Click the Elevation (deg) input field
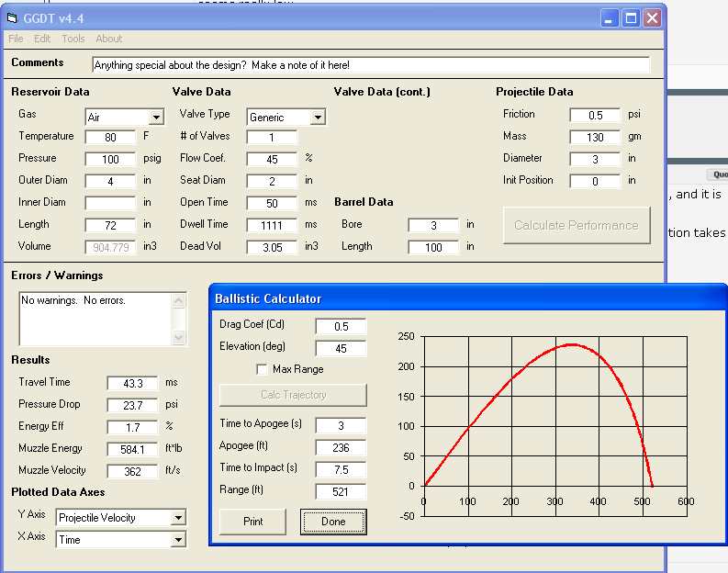Viewport: 728px width, 573px height. point(340,349)
